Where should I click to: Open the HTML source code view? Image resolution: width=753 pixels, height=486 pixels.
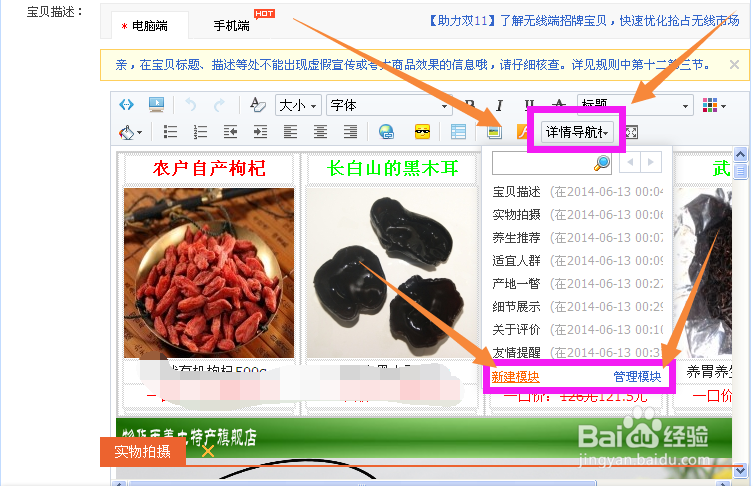click(126, 104)
